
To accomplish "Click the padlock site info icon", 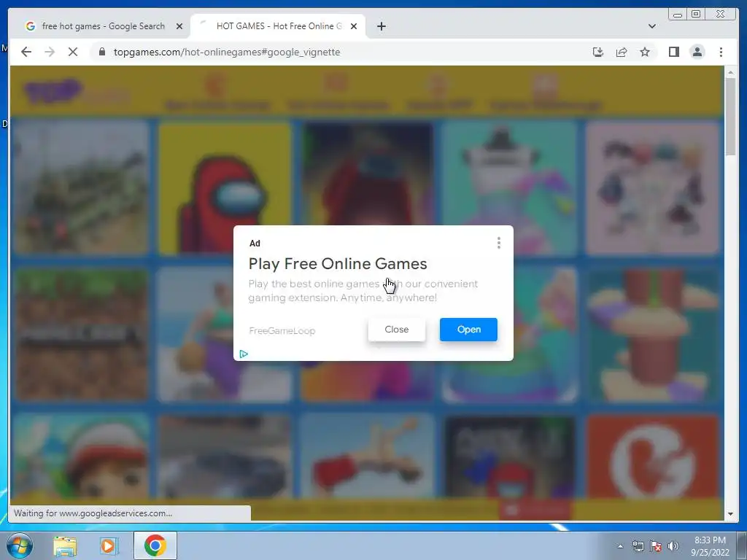I will point(102,52).
